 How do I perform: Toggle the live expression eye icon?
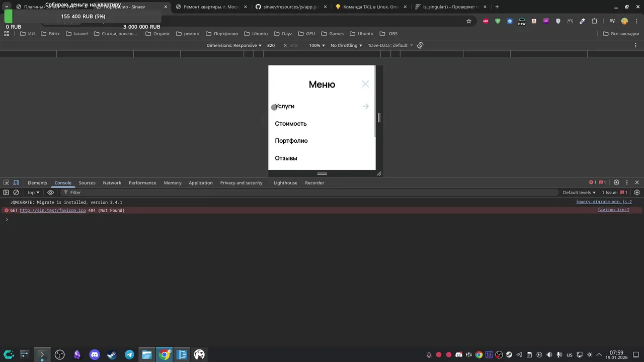click(50, 193)
